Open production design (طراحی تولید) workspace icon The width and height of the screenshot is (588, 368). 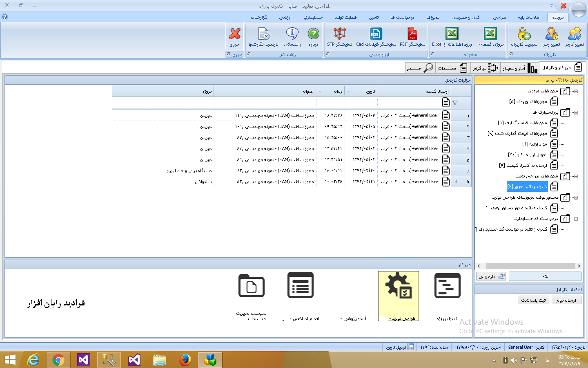[399, 286]
